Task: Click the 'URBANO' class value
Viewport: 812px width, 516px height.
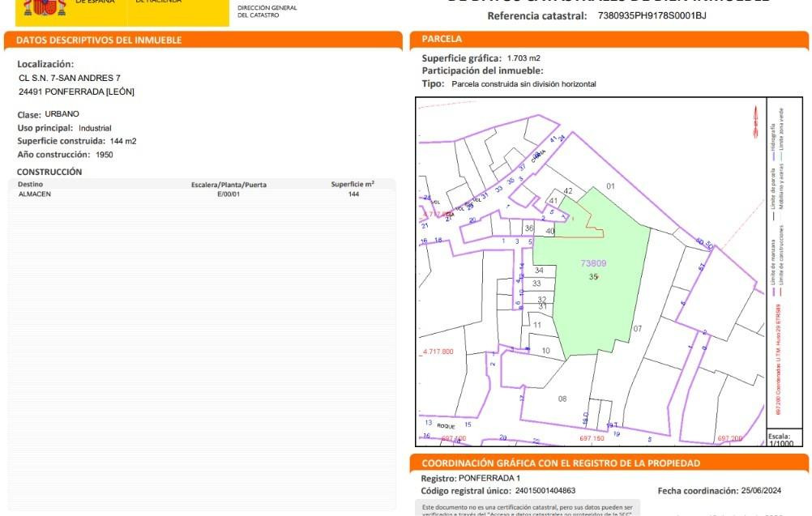Action: pos(62,114)
